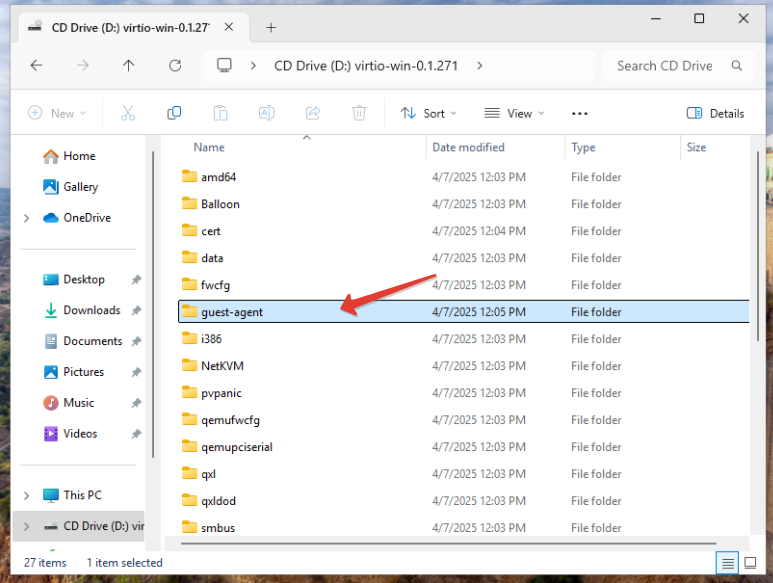The width and height of the screenshot is (773, 583).
Task: Select the data folder
Action: click(463, 258)
